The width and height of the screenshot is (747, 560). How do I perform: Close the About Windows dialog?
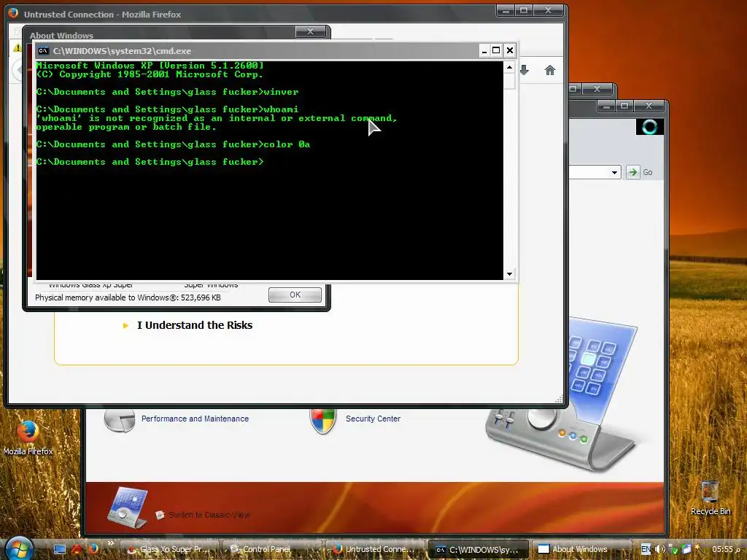pyautogui.click(x=310, y=31)
